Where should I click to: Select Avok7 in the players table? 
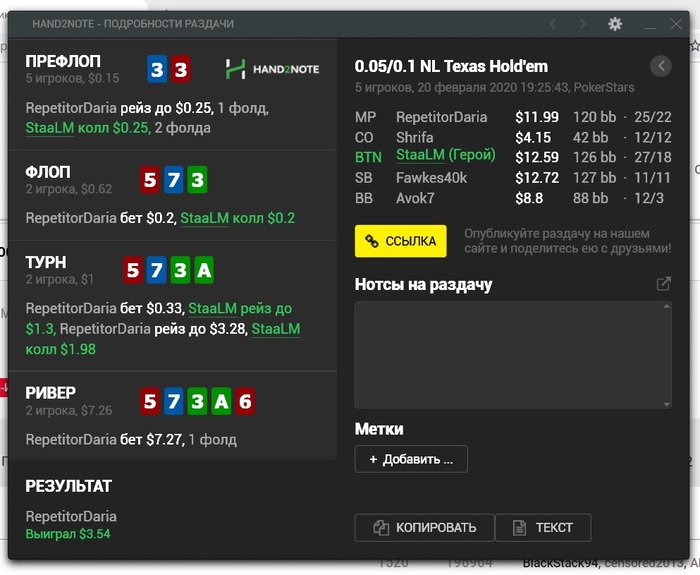(x=415, y=198)
